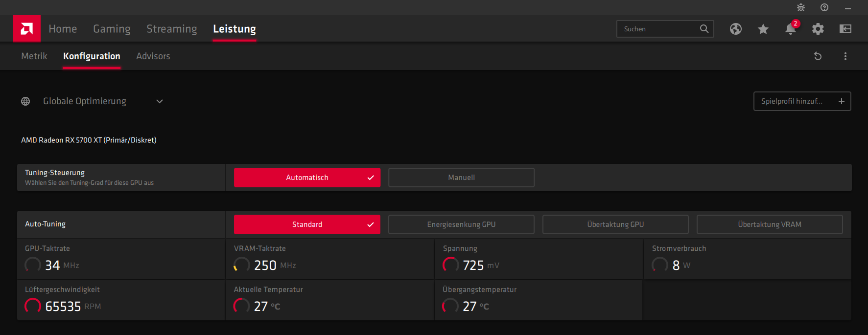Click the AMD Radeon RX 5700 XT label
The height and width of the screenshot is (335, 868).
pyautogui.click(x=89, y=140)
